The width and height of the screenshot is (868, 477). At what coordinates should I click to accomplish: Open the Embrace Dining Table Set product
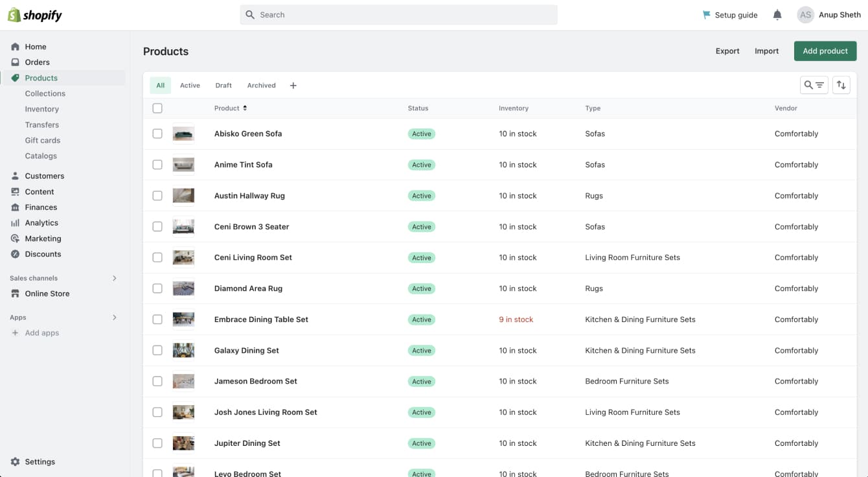(261, 320)
